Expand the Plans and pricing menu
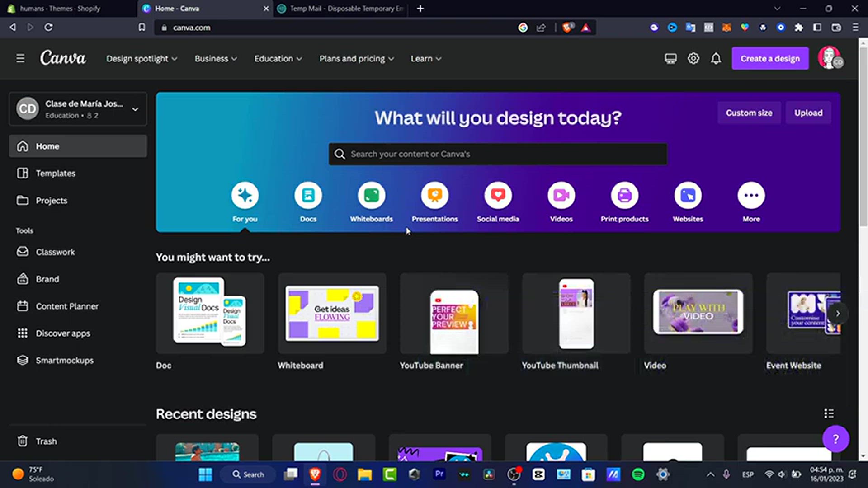 pyautogui.click(x=356, y=59)
